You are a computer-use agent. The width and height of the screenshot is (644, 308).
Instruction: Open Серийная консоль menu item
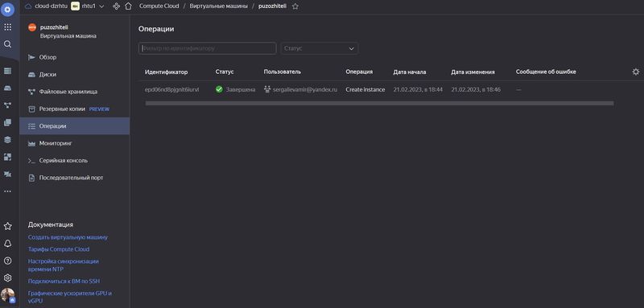coord(74,161)
